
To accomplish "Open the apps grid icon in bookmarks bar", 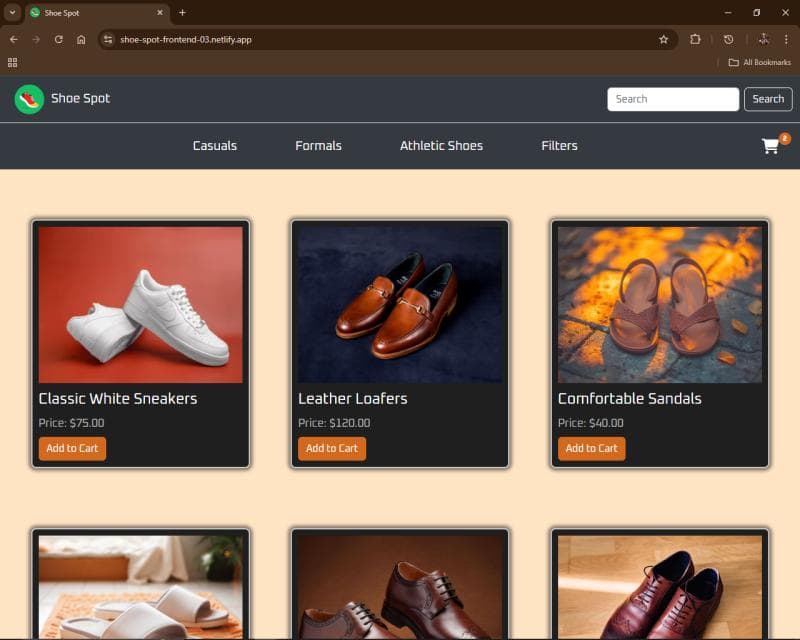I will (x=13, y=62).
